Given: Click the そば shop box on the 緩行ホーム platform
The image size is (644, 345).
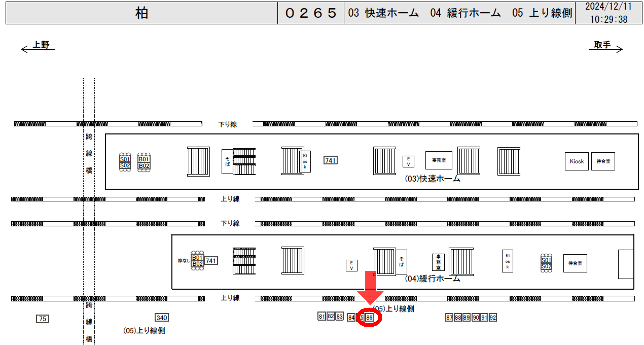Looking at the screenshot, I should click(402, 262).
